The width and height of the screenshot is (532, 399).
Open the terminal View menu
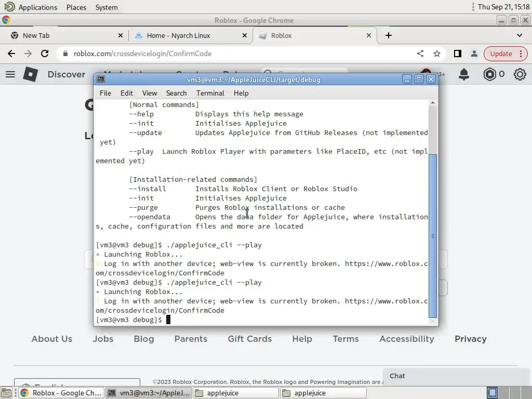click(150, 93)
